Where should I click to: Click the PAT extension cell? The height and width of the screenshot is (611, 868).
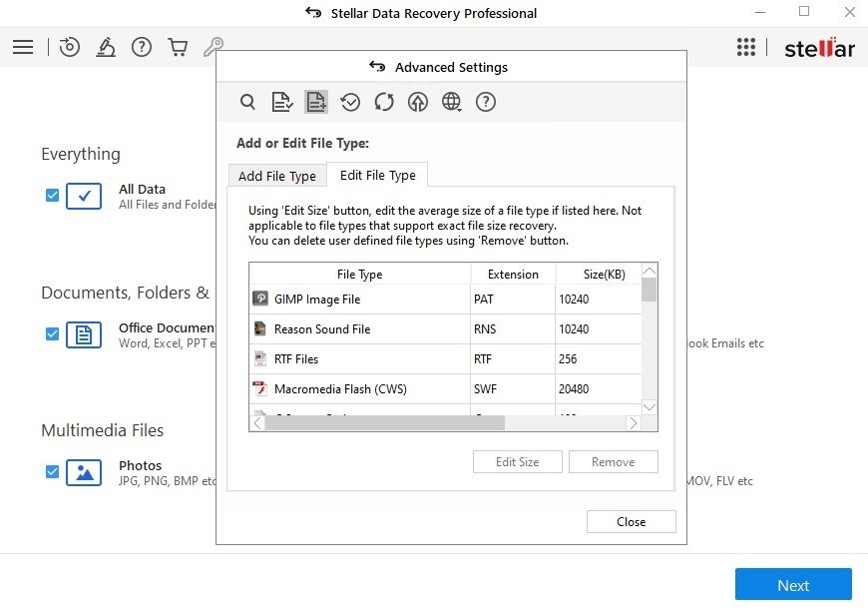[513, 300]
